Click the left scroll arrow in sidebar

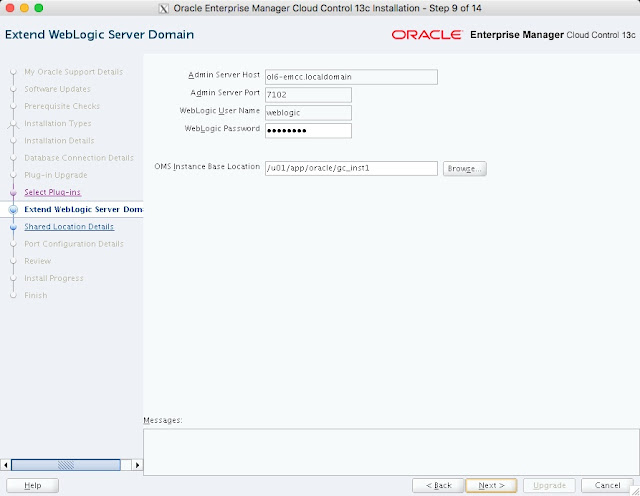(x=5, y=465)
